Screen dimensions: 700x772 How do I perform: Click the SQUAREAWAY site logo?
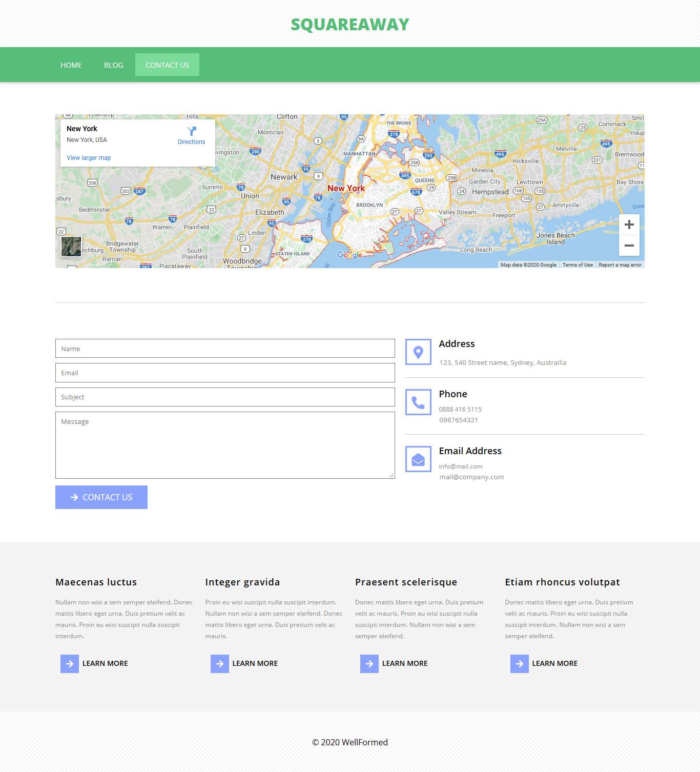click(x=350, y=25)
